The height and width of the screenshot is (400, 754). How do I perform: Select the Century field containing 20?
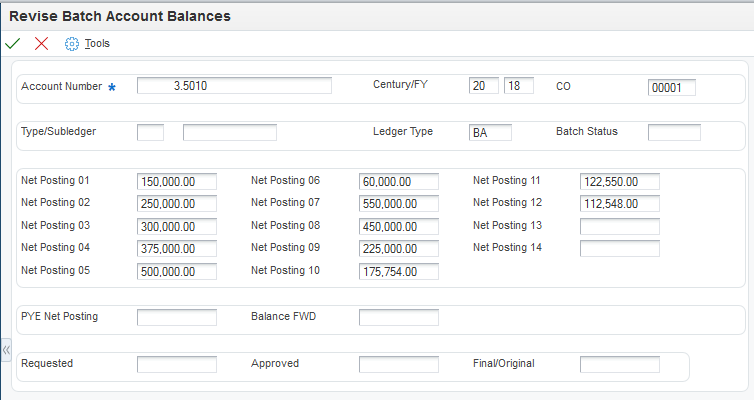483,86
